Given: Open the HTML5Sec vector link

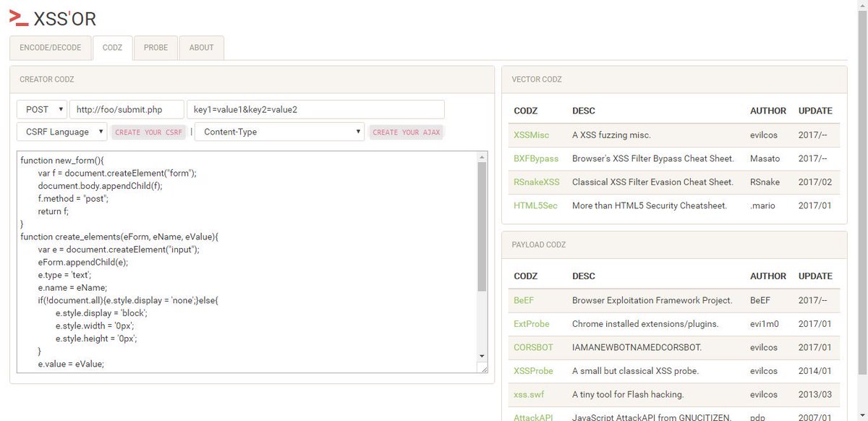Looking at the screenshot, I should [535, 205].
